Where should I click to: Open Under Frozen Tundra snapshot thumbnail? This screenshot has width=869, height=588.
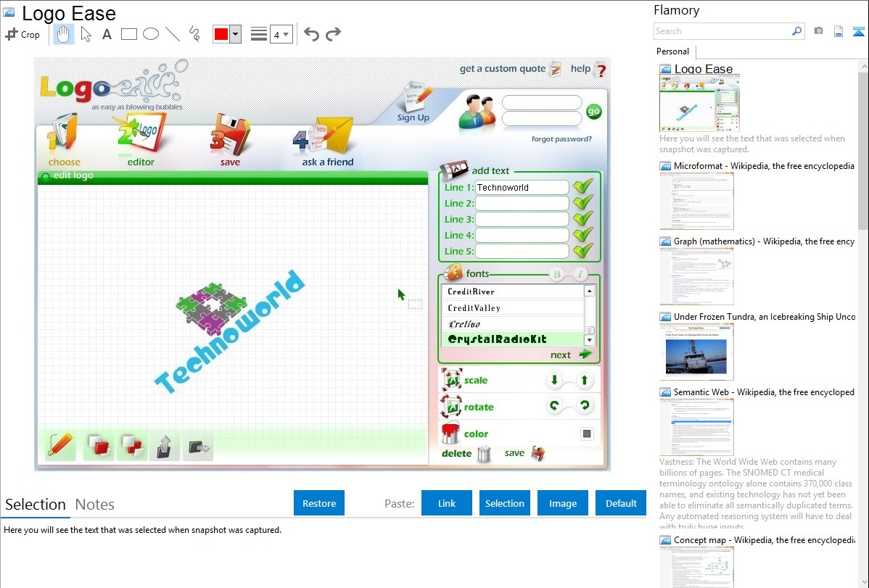[696, 352]
